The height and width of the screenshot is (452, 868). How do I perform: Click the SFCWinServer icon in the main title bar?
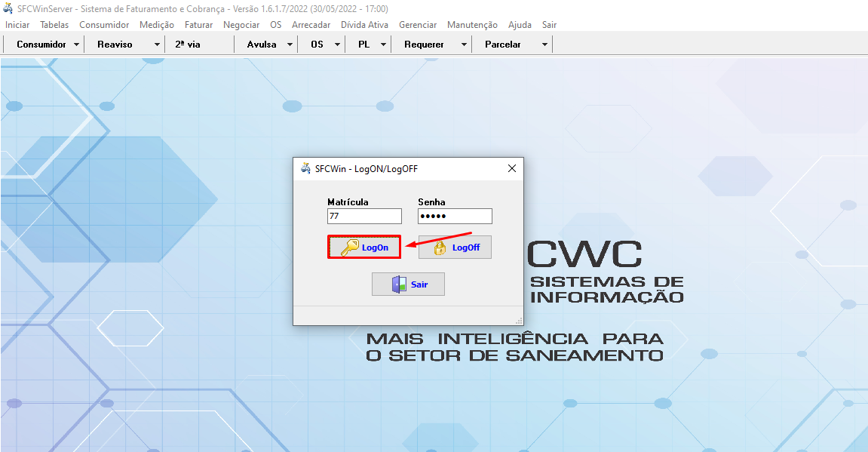[x=8, y=8]
